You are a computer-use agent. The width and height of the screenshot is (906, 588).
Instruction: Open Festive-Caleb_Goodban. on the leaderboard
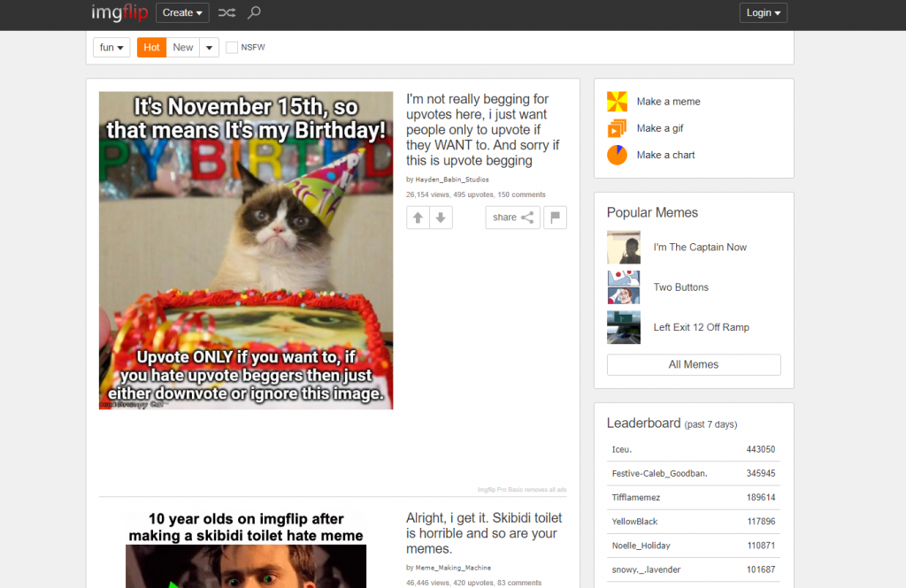[x=659, y=474]
